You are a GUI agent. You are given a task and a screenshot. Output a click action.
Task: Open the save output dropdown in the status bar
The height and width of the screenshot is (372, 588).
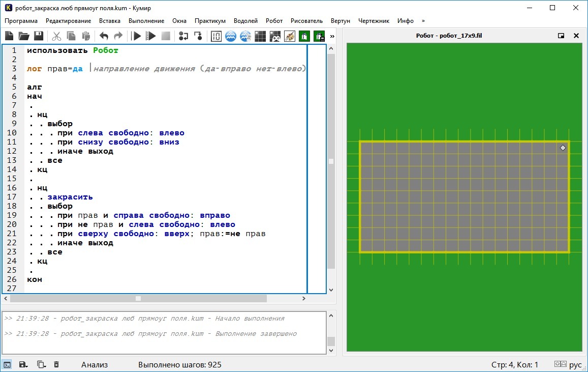coord(23,364)
